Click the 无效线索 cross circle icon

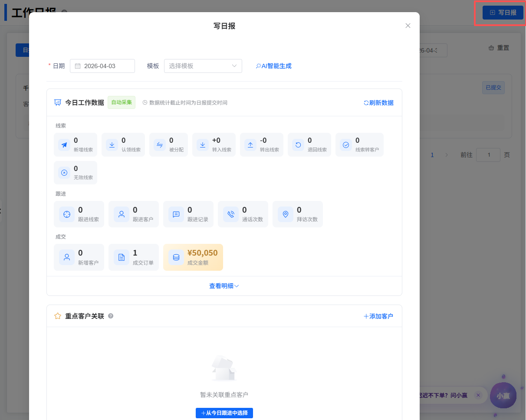pyautogui.click(x=64, y=173)
